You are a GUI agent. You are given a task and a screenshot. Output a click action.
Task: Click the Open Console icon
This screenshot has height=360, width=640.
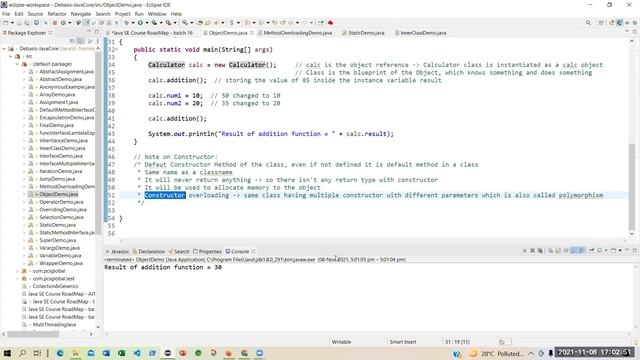pyautogui.click(x=613, y=251)
